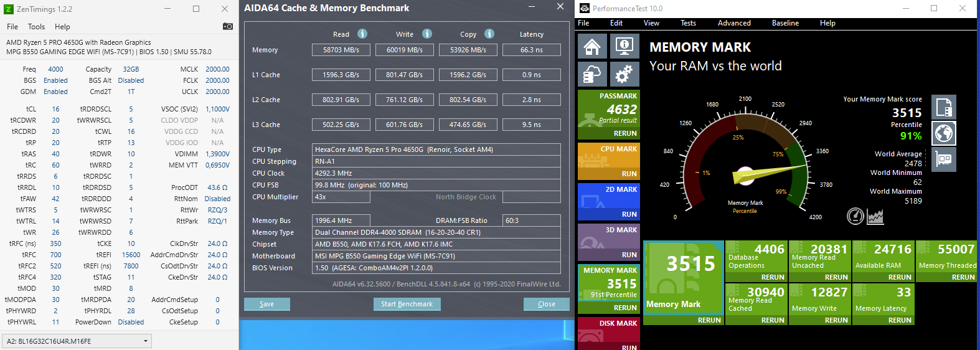Image resolution: width=980 pixels, height=350 pixels.
Task: Rerun the Memory Read Cached test
Action: tap(773, 320)
